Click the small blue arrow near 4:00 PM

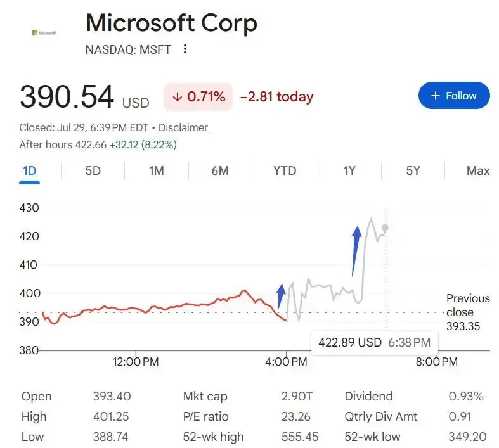[x=280, y=297]
